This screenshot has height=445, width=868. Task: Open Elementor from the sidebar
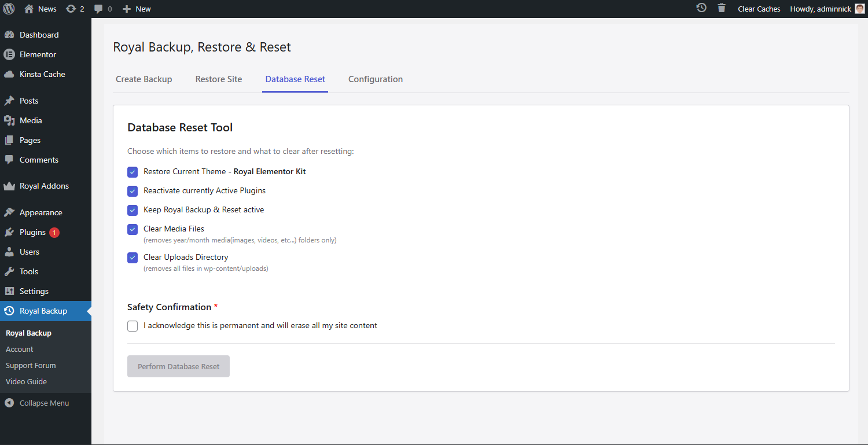click(38, 54)
